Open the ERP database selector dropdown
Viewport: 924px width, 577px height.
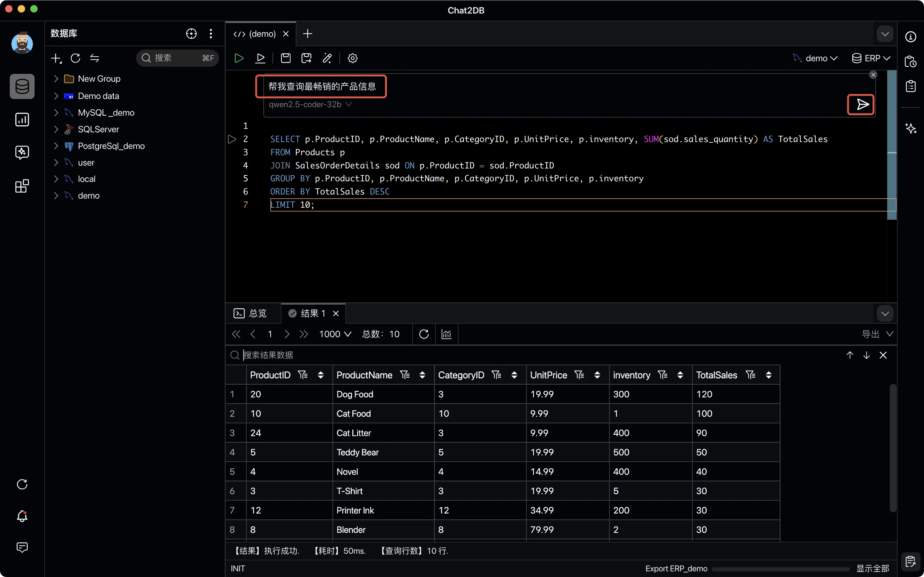click(871, 58)
